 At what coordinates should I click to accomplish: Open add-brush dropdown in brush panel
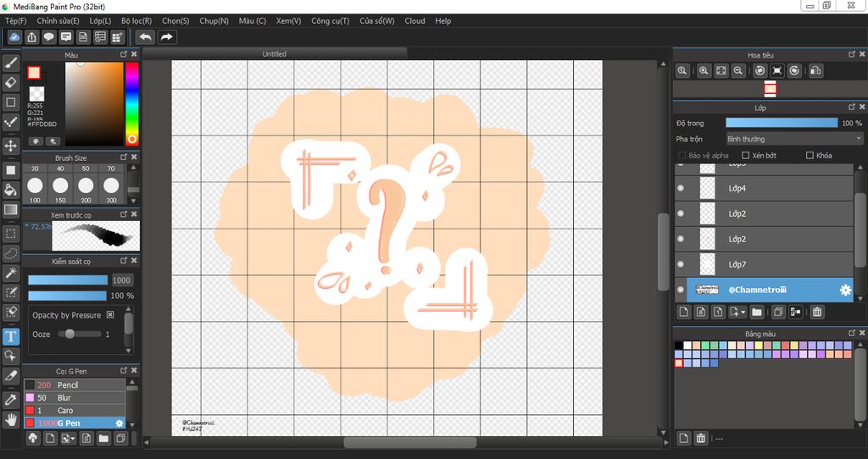tap(69, 439)
